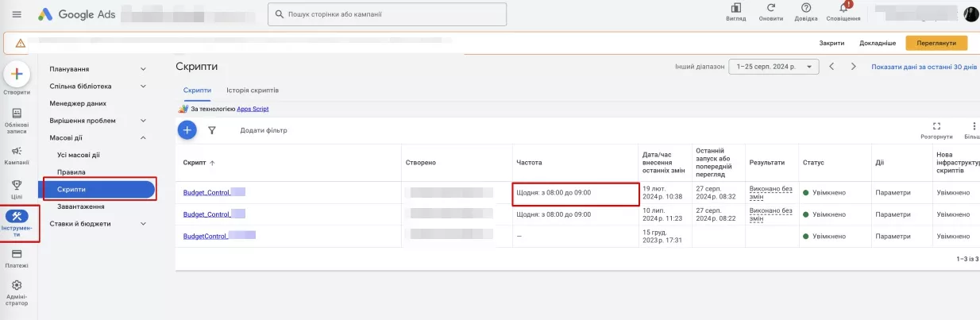The width and height of the screenshot is (980, 320).
Task: Click the Створити plus icon in sidebar
Action: click(x=17, y=74)
